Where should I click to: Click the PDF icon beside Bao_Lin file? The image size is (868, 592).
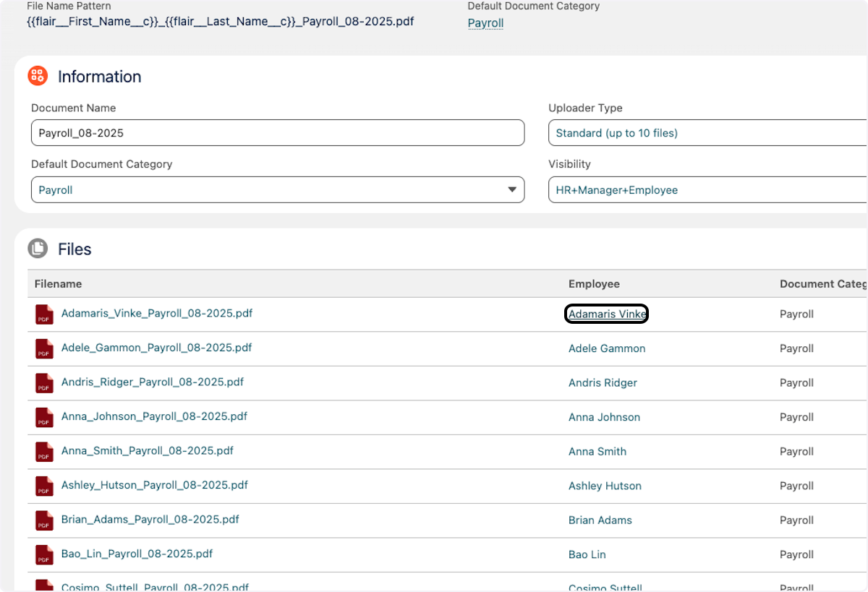tap(45, 554)
